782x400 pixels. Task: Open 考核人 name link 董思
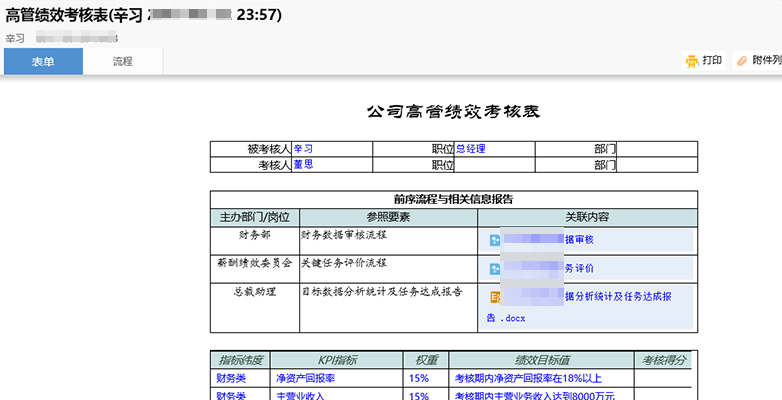coord(303,165)
